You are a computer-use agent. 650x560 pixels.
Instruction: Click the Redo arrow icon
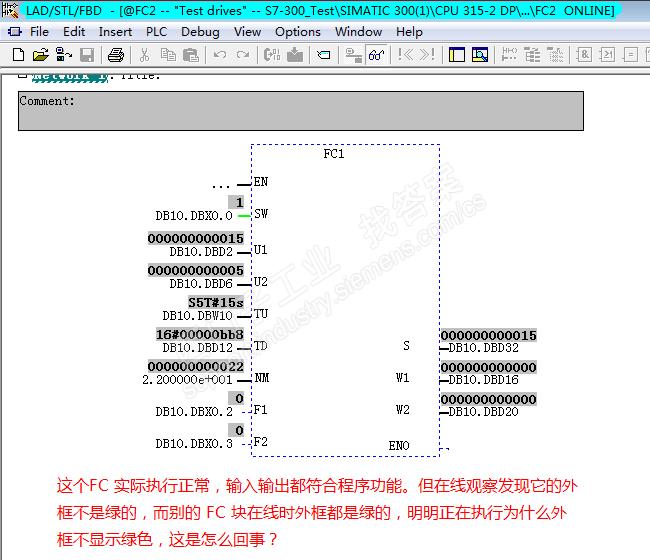(x=243, y=55)
